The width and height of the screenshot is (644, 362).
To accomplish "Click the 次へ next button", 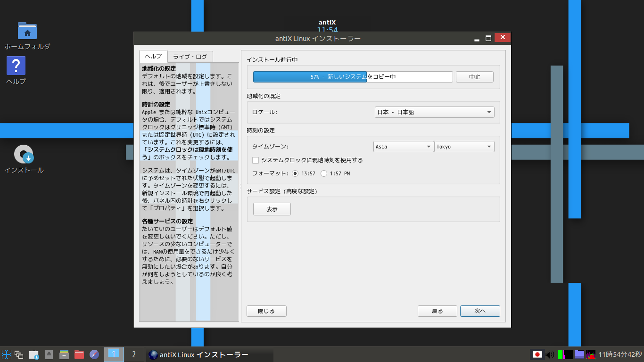I will point(480,311).
